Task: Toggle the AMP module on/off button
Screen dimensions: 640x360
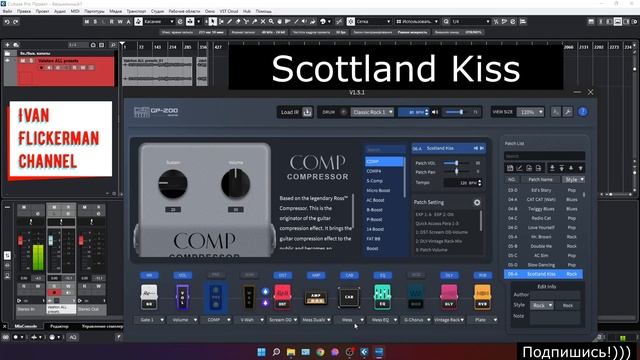Action: [x=316, y=276]
